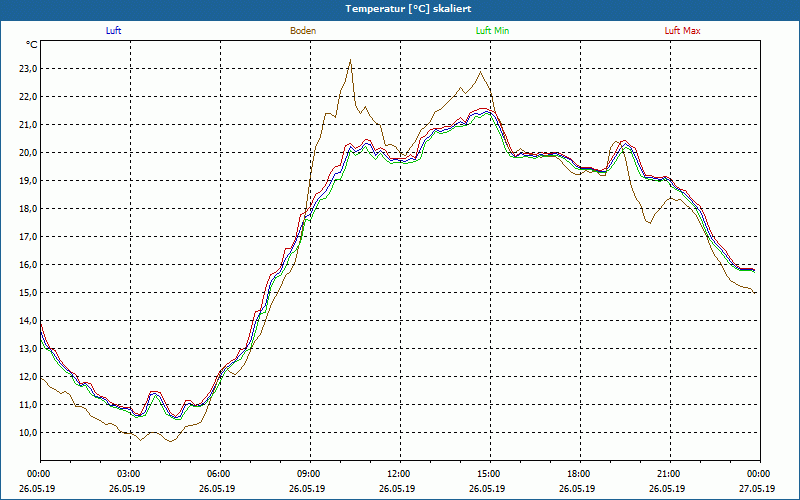Click the 03:00 time axis label
Image resolution: width=800 pixels, height=500 pixels.
131,474
